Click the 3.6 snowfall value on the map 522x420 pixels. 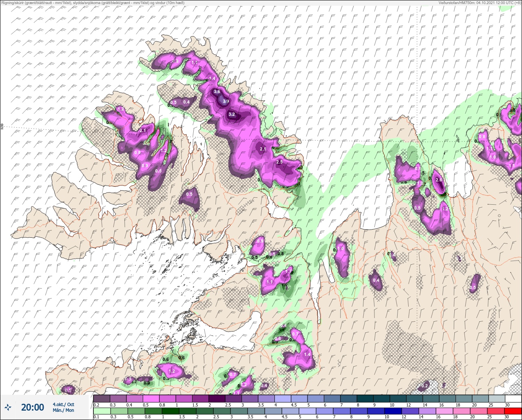click(217, 92)
